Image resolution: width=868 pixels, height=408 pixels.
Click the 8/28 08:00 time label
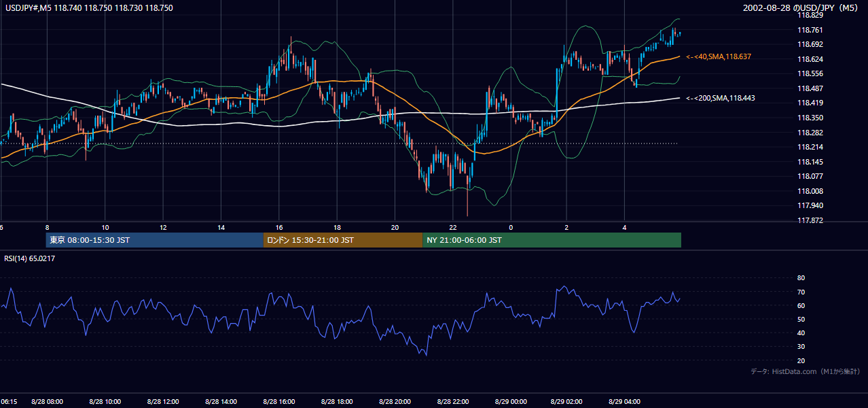click(x=47, y=402)
